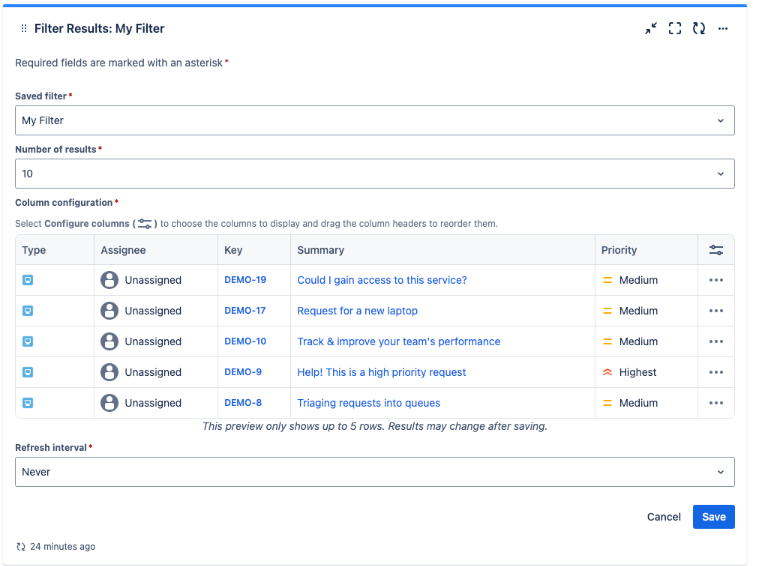Open issue key DEMO-8
757x566 pixels.
[243, 402]
